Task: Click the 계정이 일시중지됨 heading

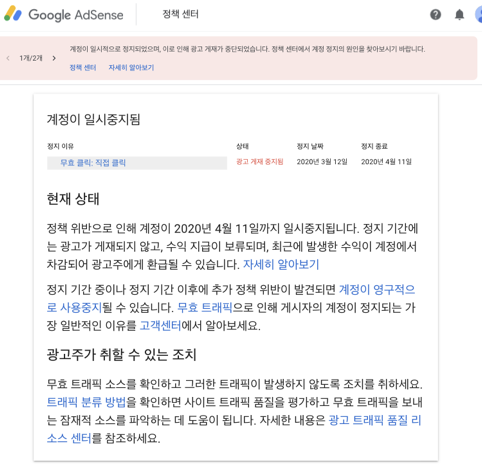Action: point(93,119)
